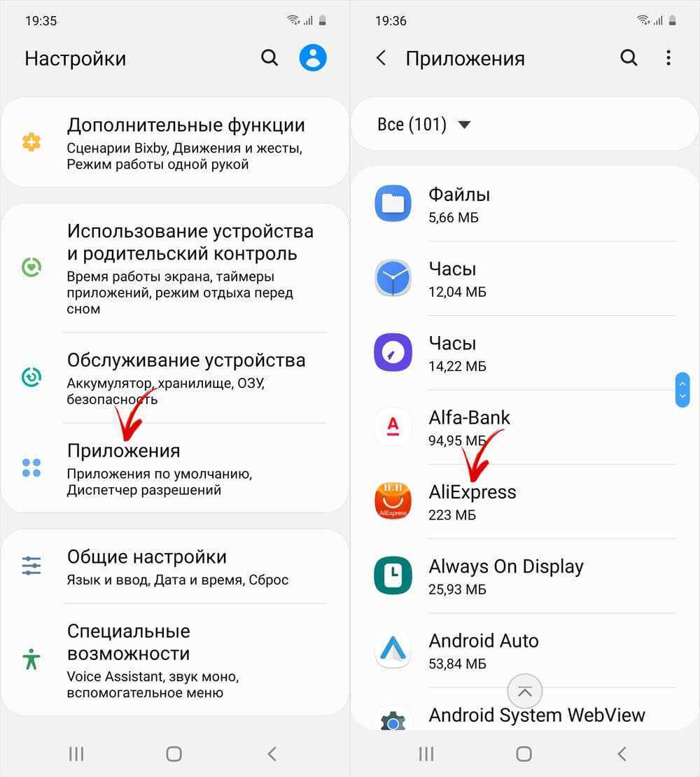
Task: Open the Файлы folder icon
Action: tap(393, 204)
